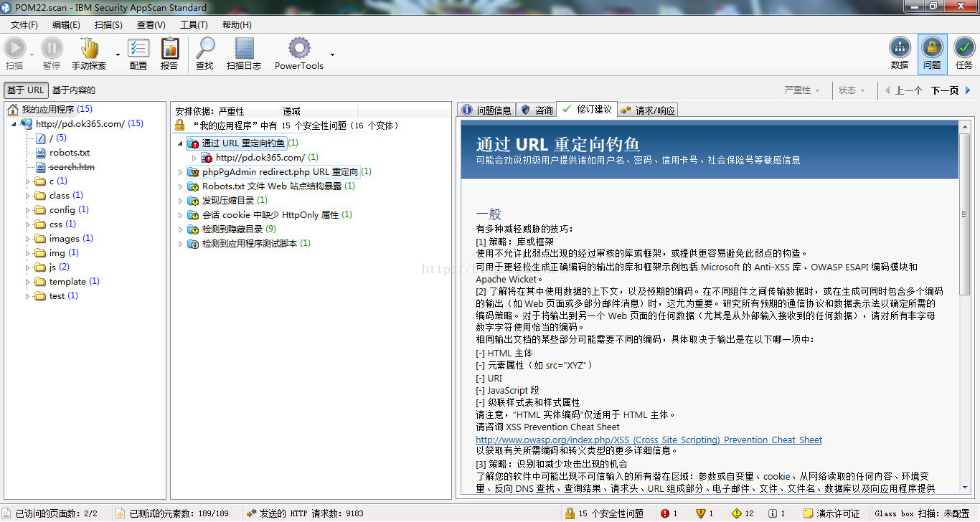Switch to the 咨询 tab
The height and width of the screenshot is (522, 980).
coord(537,110)
